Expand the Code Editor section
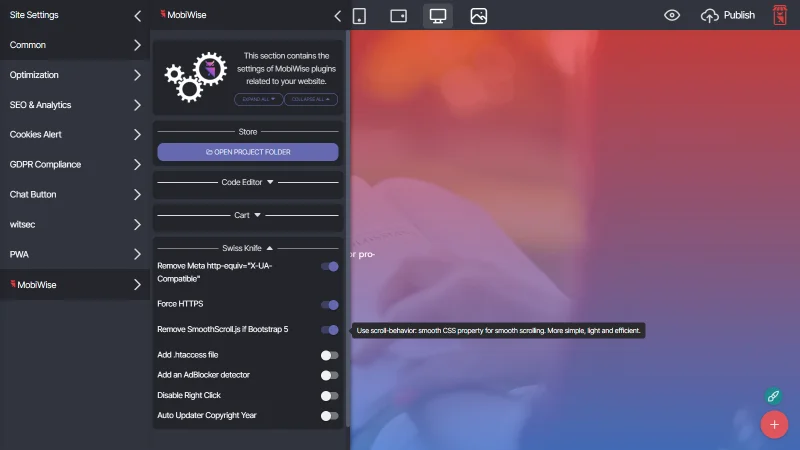The height and width of the screenshot is (450, 800). click(247, 182)
